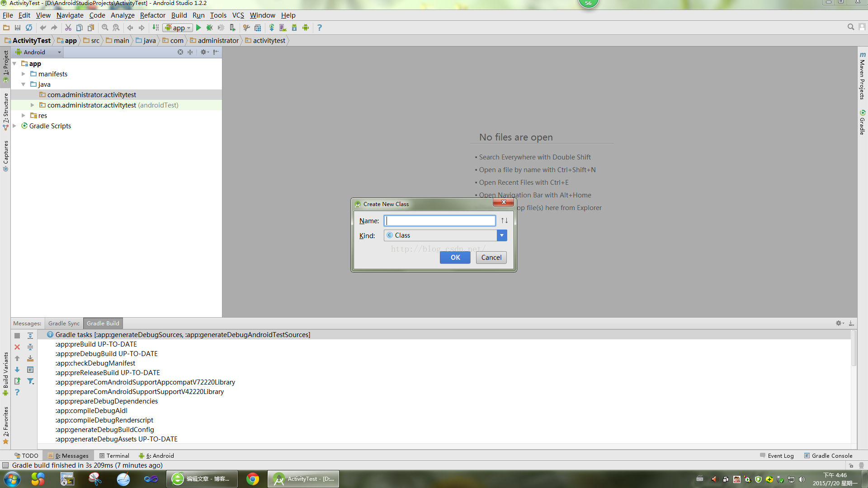Open the Gradle Console button
This screenshot has height=488, width=868.
[x=828, y=455]
